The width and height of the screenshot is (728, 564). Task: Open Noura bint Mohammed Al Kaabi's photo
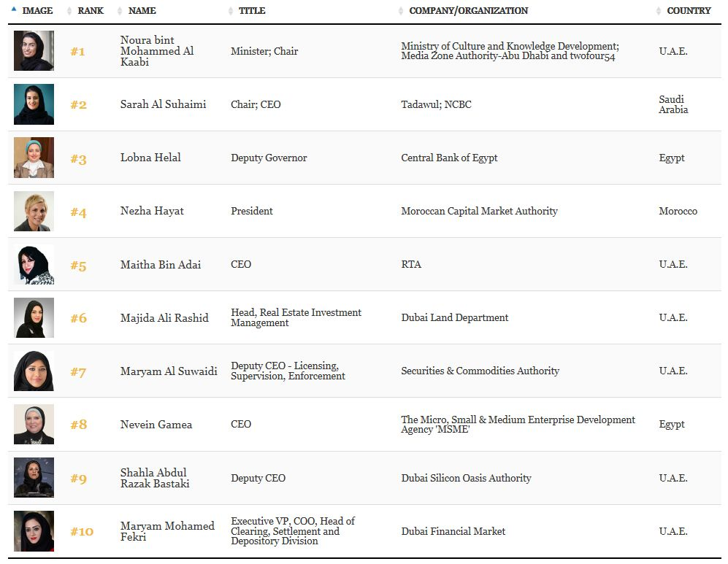pos(34,50)
